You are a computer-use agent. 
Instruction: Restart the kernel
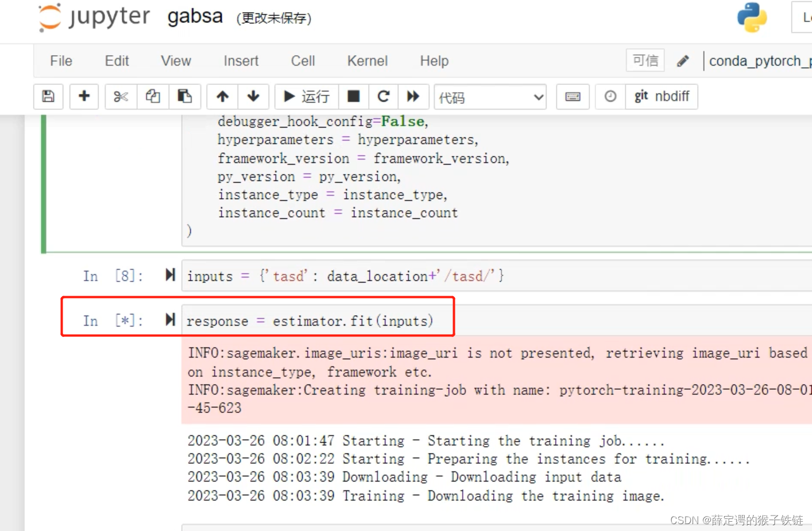[384, 96]
